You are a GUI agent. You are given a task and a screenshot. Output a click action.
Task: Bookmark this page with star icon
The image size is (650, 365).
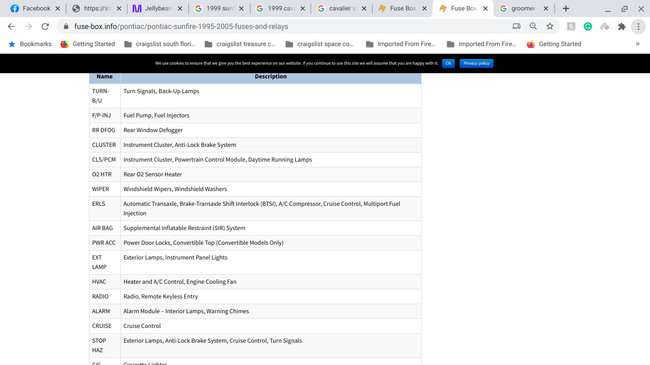[550, 27]
